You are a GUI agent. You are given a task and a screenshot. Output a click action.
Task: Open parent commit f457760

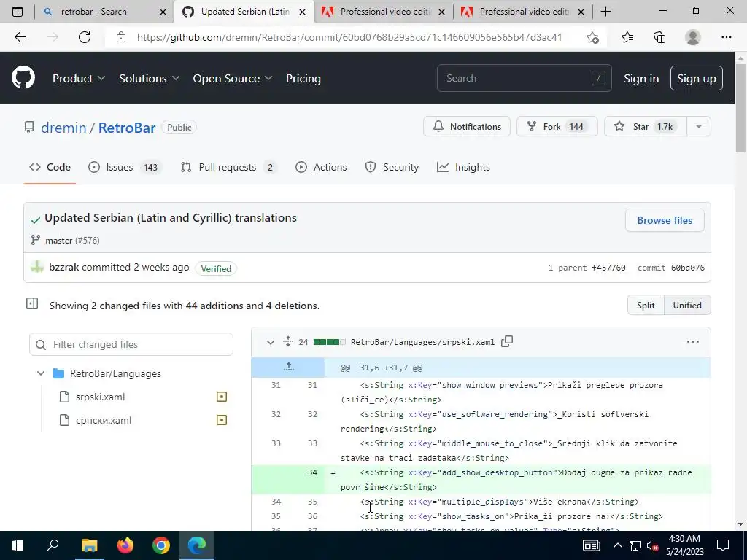tap(608, 268)
